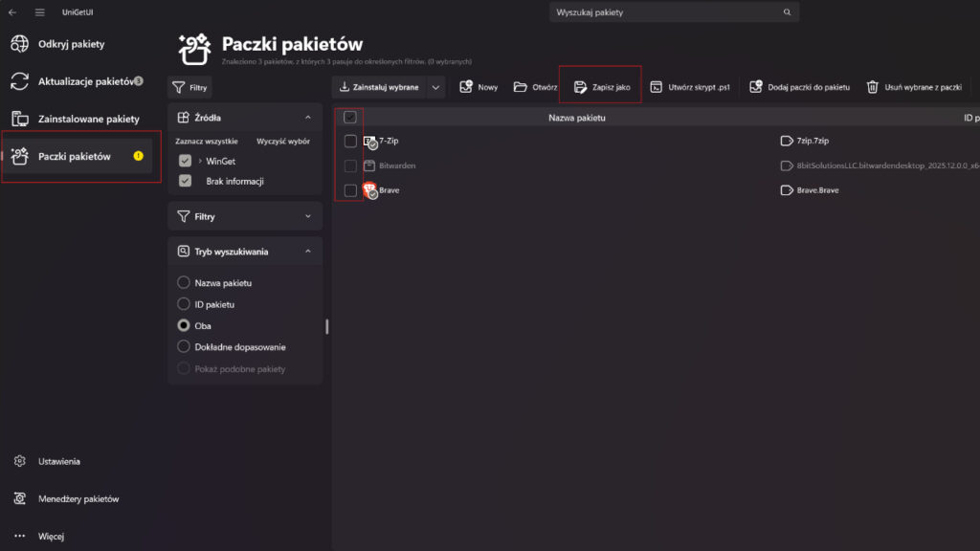
Task: Click the Usuń wybrane z paczki trash icon
Action: point(873,85)
